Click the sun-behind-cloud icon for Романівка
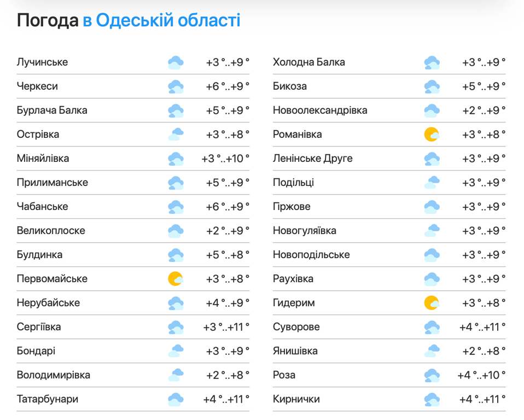Image resolution: width=524 pixels, height=420 pixels. [x=432, y=134]
